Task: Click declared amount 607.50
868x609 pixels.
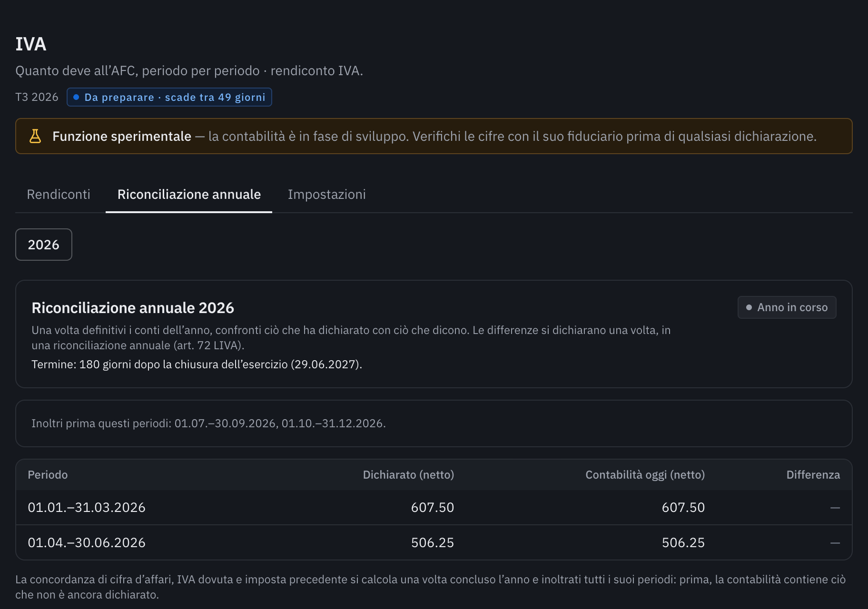Action: [x=433, y=507]
